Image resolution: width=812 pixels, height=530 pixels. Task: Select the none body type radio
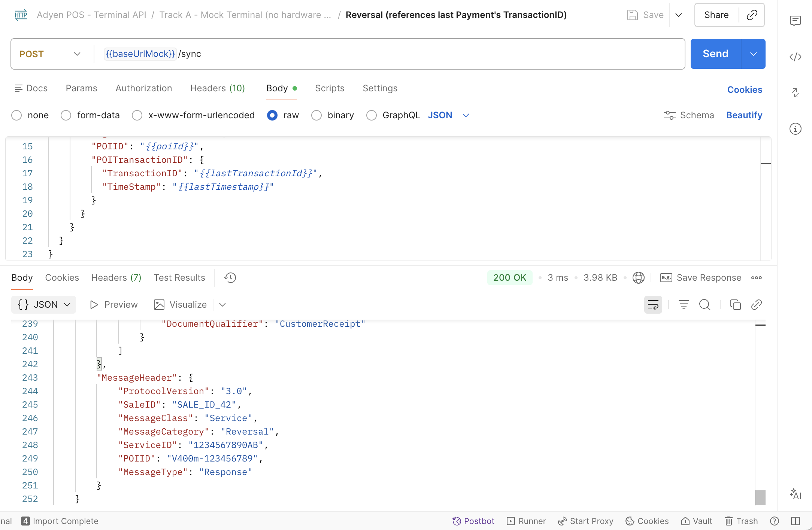(x=16, y=115)
